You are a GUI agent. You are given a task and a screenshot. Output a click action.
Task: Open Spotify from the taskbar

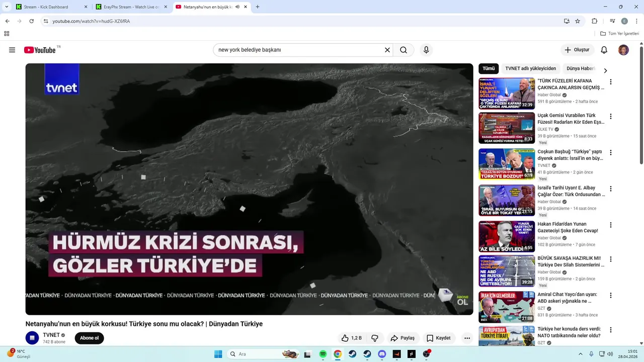point(323,354)
